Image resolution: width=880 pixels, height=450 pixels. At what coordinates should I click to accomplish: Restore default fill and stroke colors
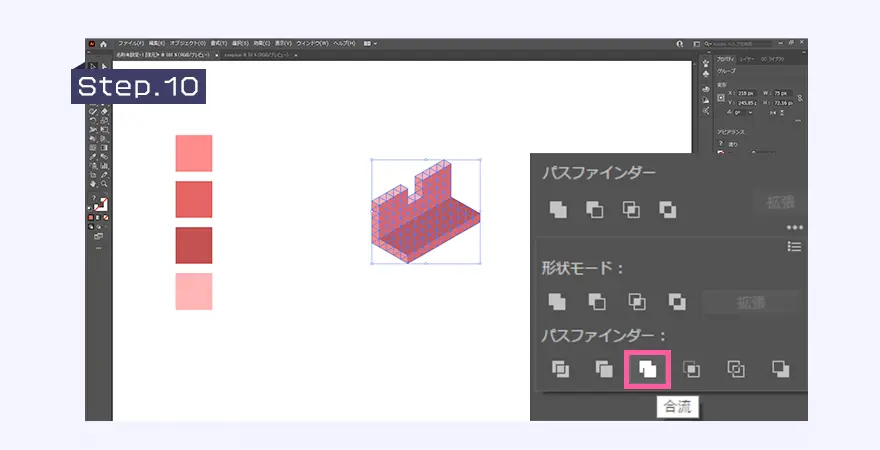click(90, 208)
